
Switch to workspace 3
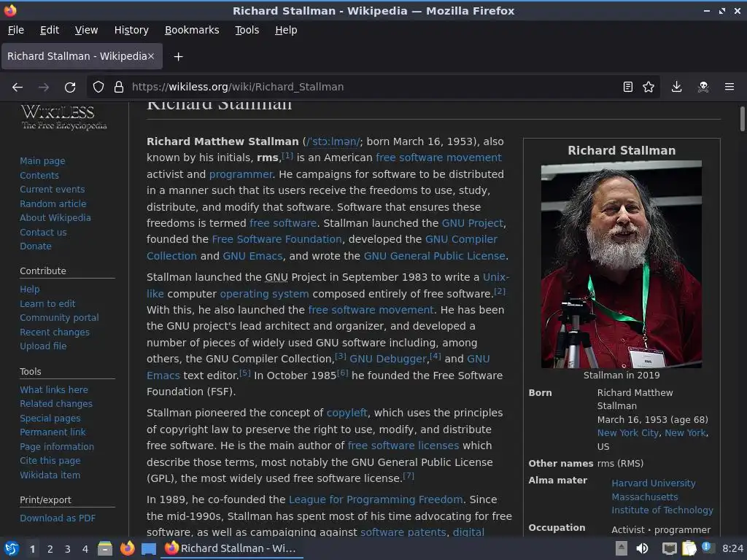click(68, 549)
